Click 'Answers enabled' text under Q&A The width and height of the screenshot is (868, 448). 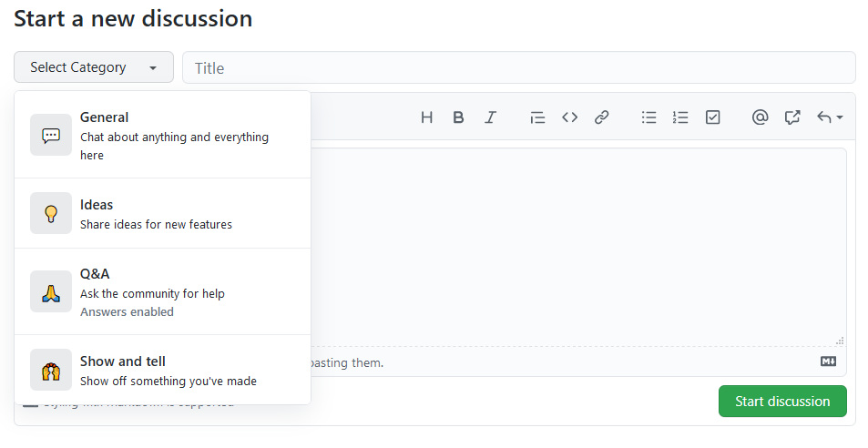[x=127, y=312]
